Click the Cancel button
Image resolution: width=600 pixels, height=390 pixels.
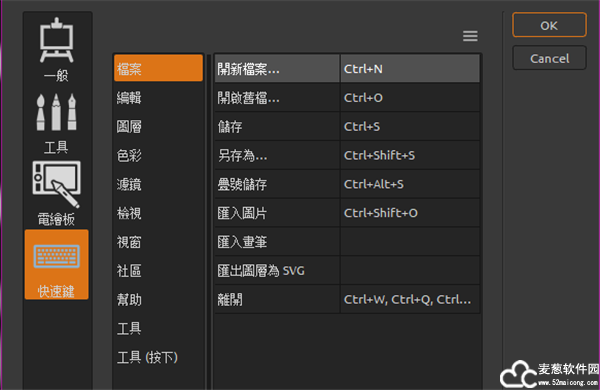pyautogui.click(x=549, y=58)
